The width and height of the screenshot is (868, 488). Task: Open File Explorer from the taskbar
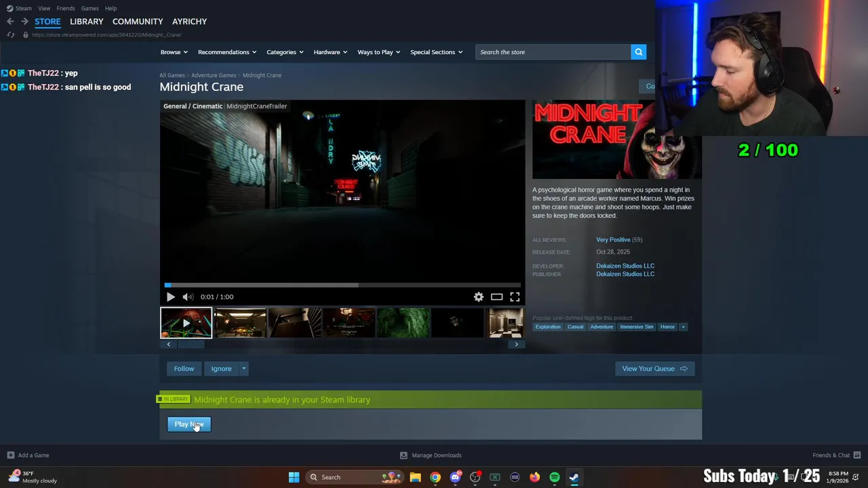pos(415,477)
